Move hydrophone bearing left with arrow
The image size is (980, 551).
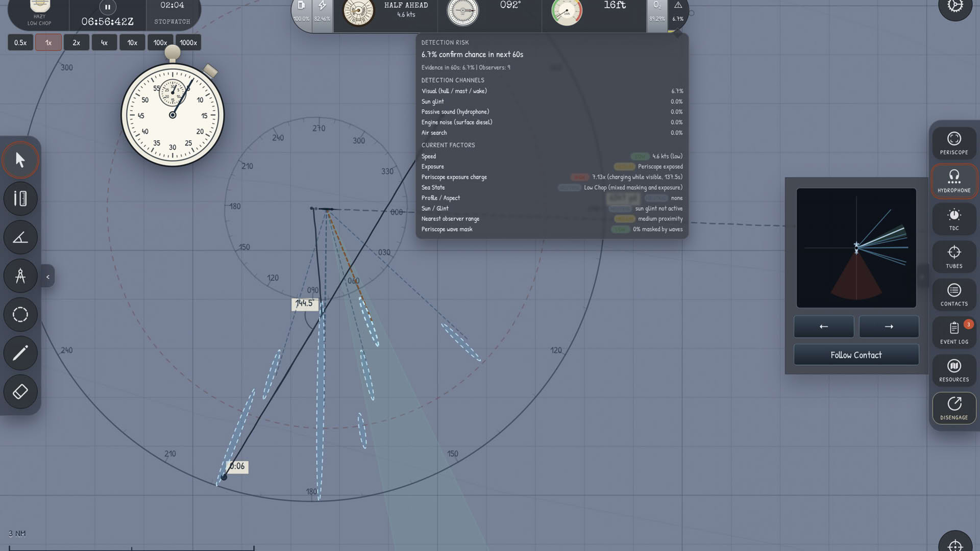tap(823, 327)
